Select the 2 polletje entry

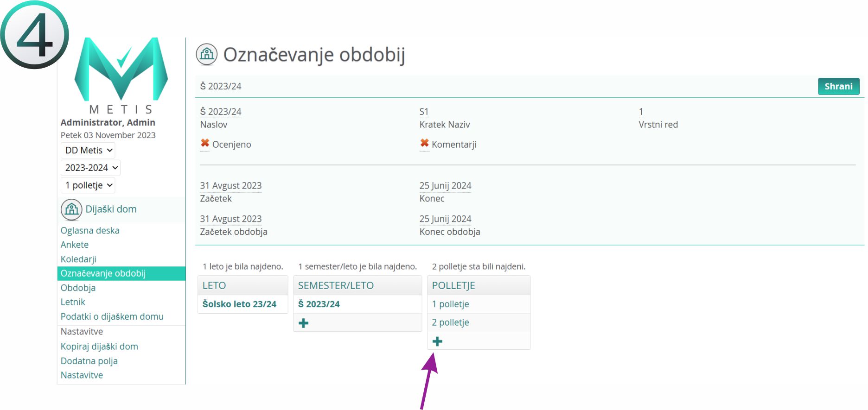450,322
